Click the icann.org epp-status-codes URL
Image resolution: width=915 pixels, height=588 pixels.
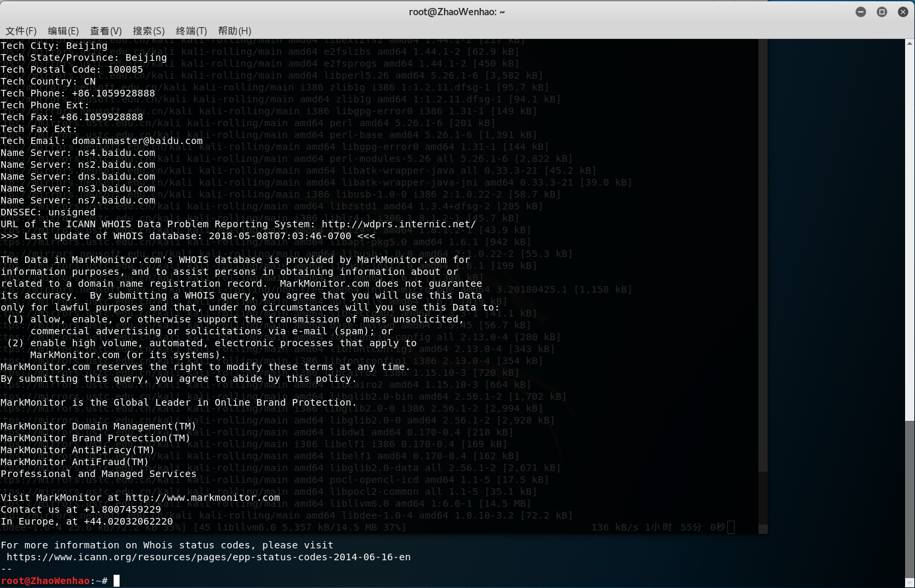pyautogui.click(x=208, y=557)
